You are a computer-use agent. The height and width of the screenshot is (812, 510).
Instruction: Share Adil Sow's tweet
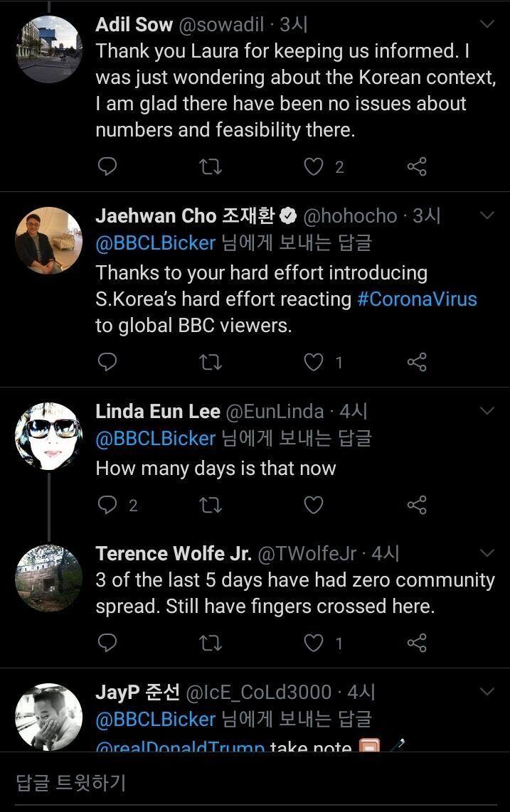[417, 166]
